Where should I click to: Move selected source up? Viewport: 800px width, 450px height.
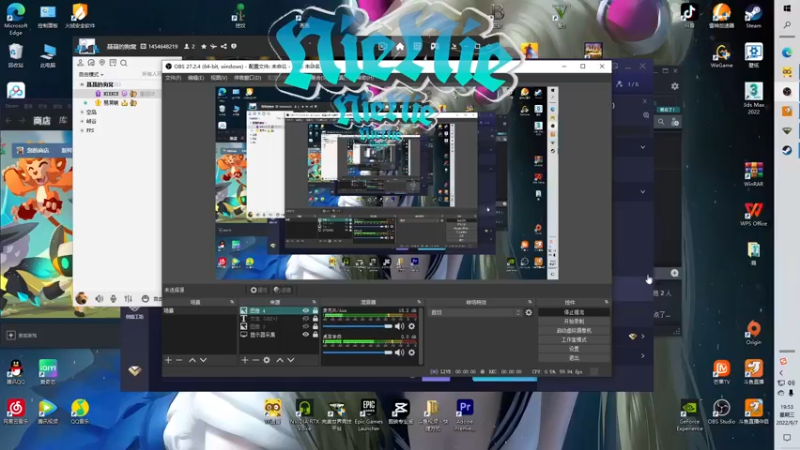click(280, 360)
